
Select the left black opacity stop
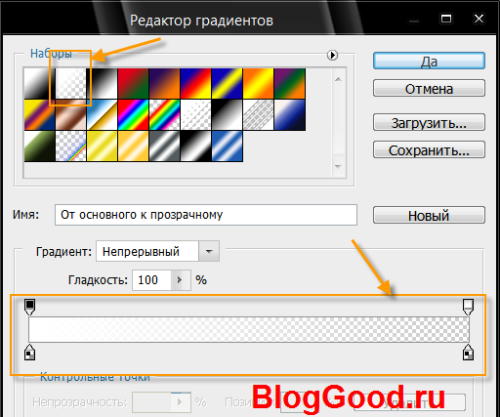tap(30, 307)
